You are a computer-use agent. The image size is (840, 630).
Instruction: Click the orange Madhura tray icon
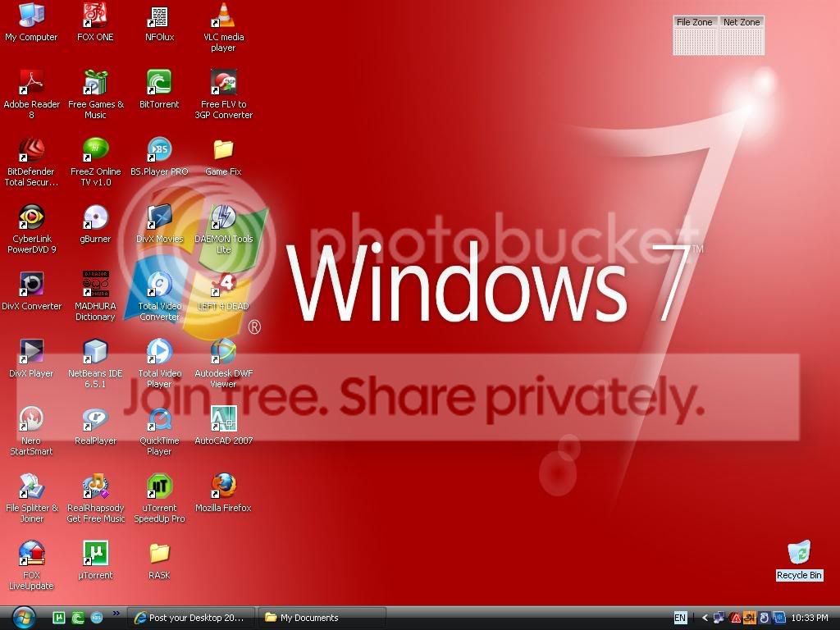[750, 618]
